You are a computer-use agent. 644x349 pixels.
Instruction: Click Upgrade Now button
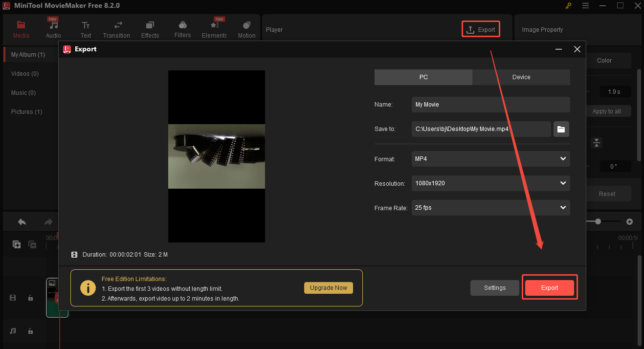(x=328, y=288)
